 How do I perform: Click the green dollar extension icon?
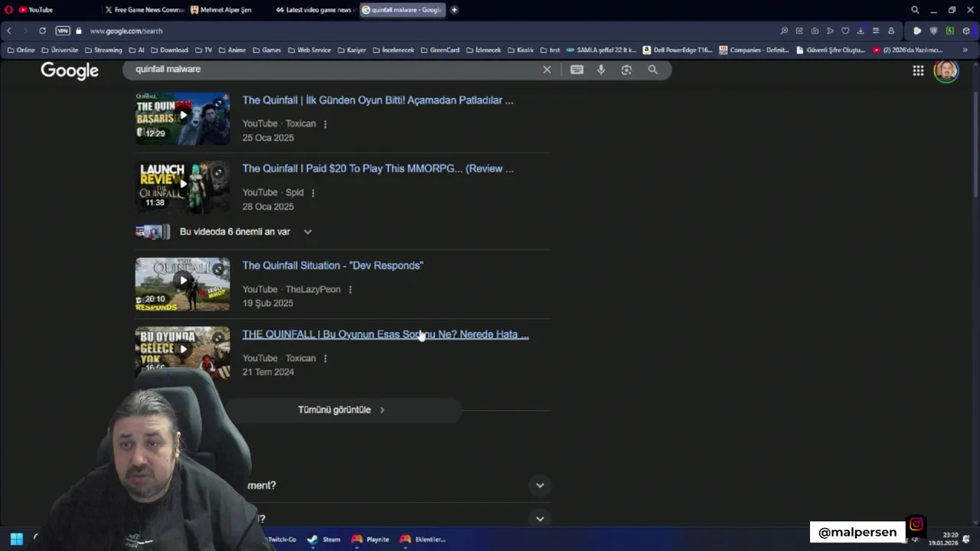click(950, 31)
